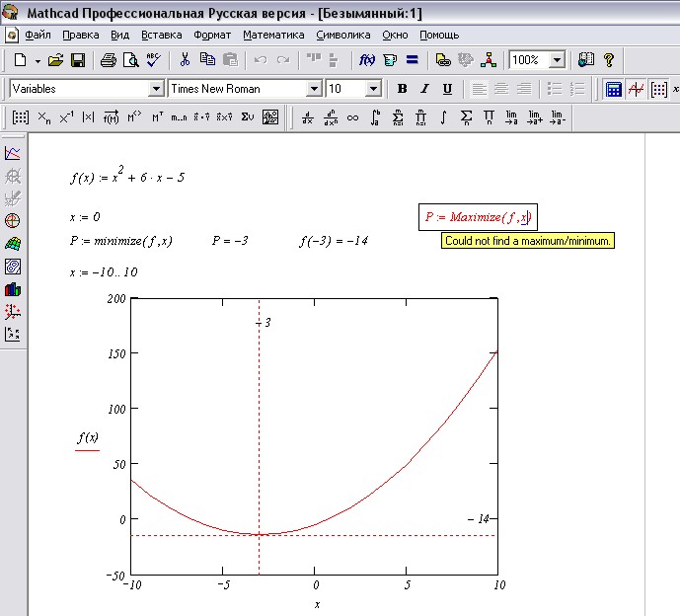Viewport: 680px width, 616px height.
Task: Open the calculator toolbar
Action: coord(613,90)
